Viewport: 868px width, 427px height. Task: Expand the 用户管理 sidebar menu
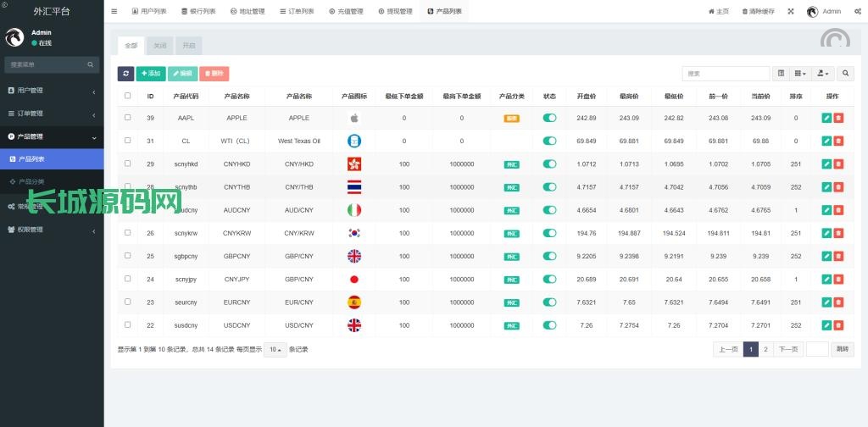point(52,91)
